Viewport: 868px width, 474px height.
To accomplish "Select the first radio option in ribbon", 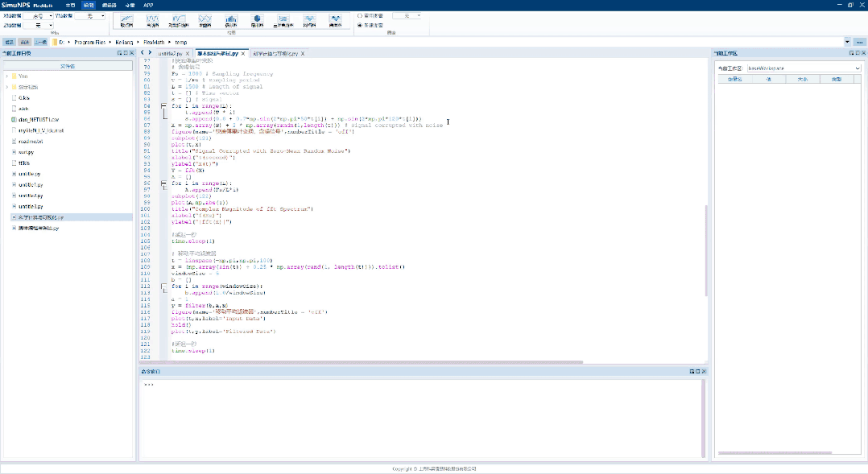I will 359,15.
